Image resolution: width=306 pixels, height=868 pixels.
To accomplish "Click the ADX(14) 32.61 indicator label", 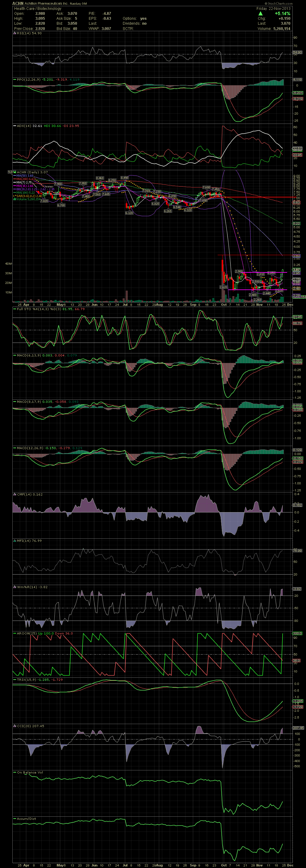I will click(29, 126).
